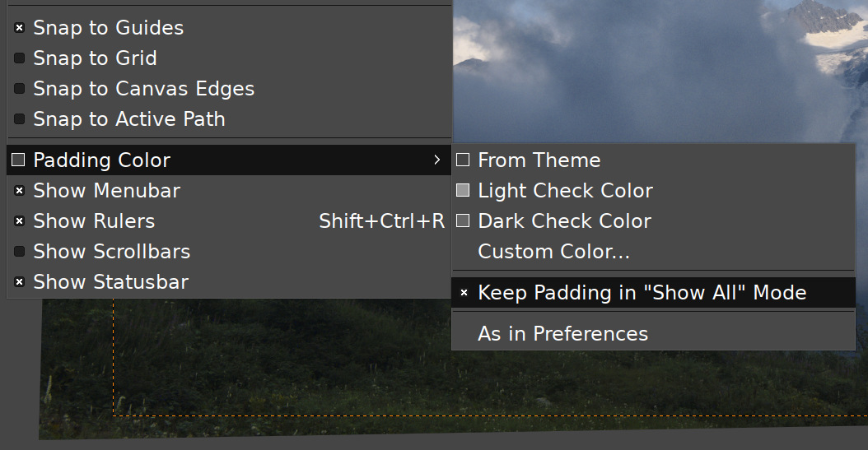Toggle Snap to Guides checkbox
868x450 pixels.
[x=19, y=28]
